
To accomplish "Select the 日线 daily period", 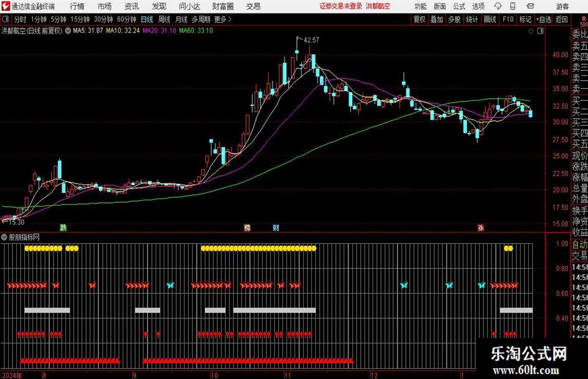I will tap(147, 19).
